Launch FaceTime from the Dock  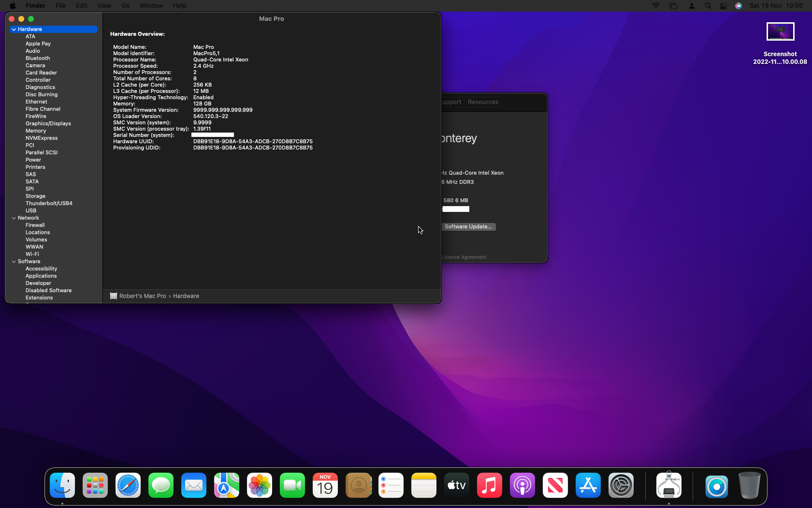click(x=292, y=485)
